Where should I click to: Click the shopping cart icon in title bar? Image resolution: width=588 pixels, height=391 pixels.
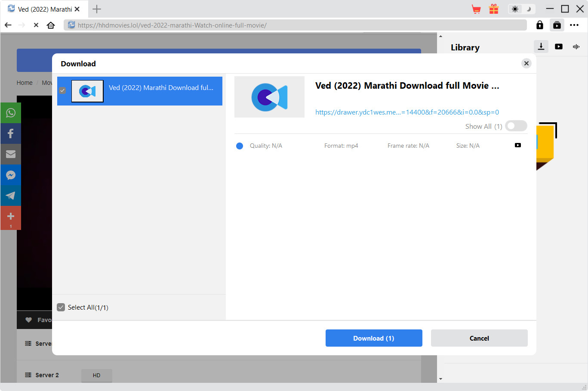point(476,9)
